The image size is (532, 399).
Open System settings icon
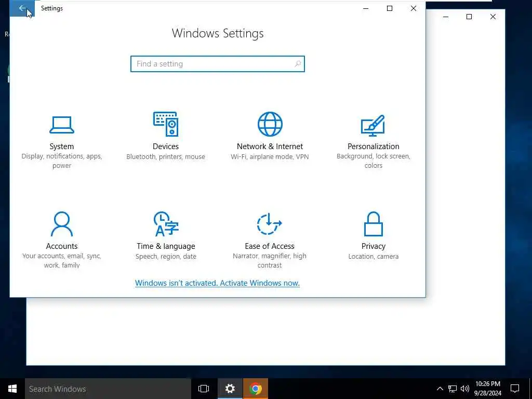(x=62, y=125)
